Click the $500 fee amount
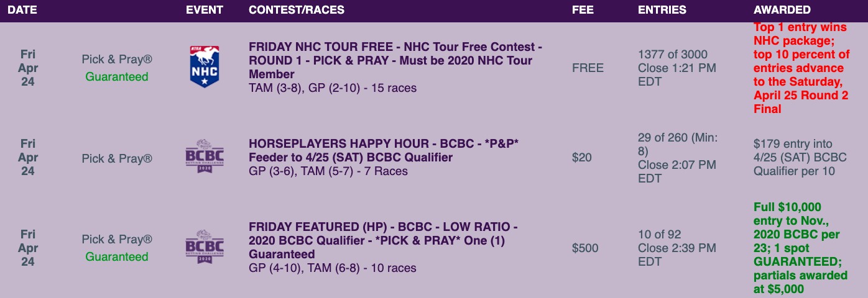 pos(585,248)
